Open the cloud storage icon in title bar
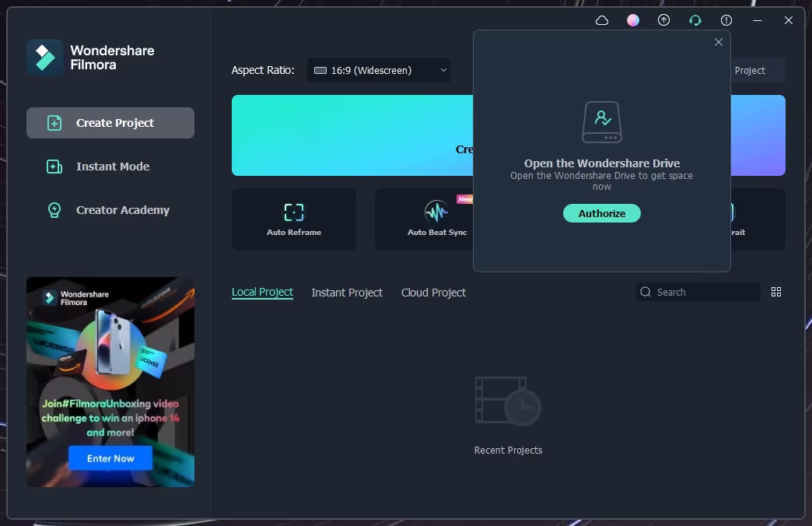The width and height of the screenshot is (812, 526). pyautogui.click(x=602, y=20)
